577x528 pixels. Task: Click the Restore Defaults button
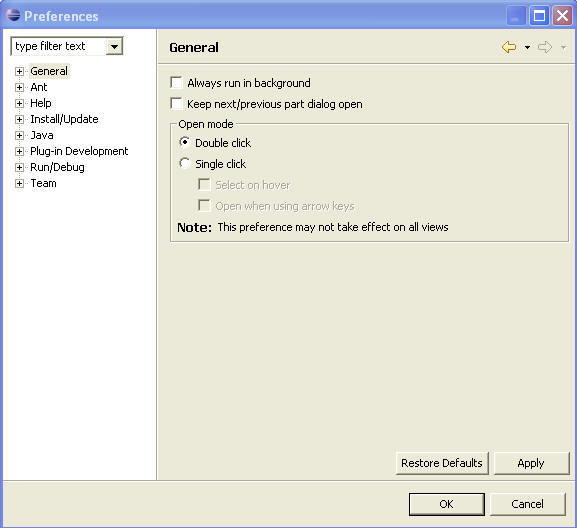(442, 463)
